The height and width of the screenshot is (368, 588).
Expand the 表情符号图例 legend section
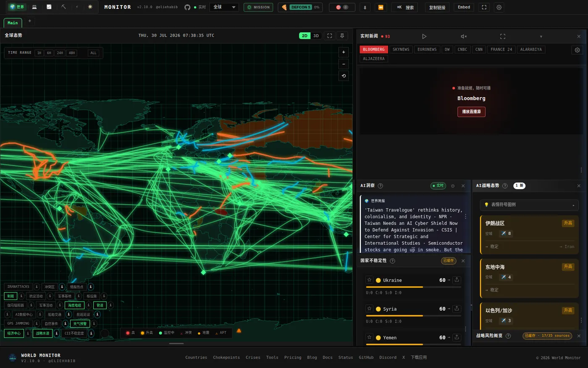529,205
